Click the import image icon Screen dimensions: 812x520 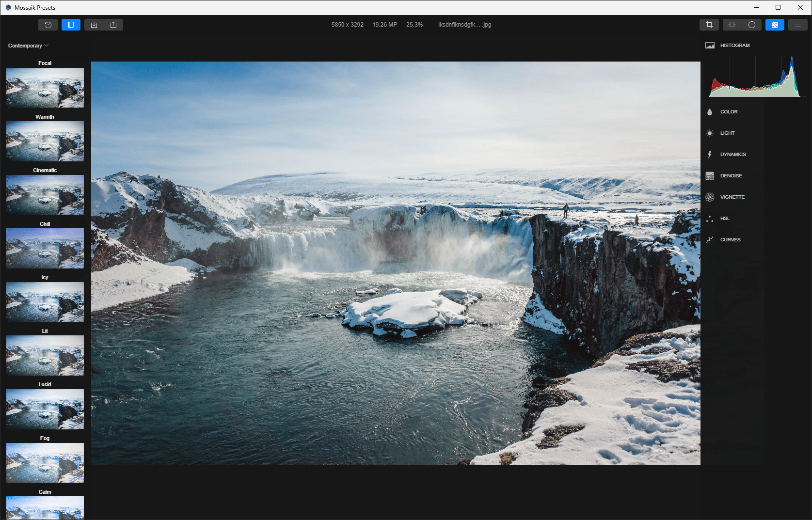coord(94,25)
